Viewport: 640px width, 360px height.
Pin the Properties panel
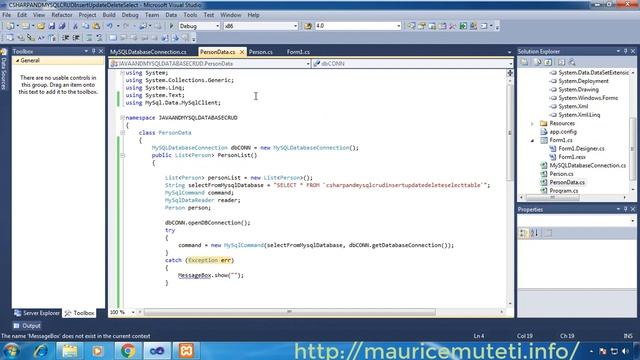(x=625, y=209)
